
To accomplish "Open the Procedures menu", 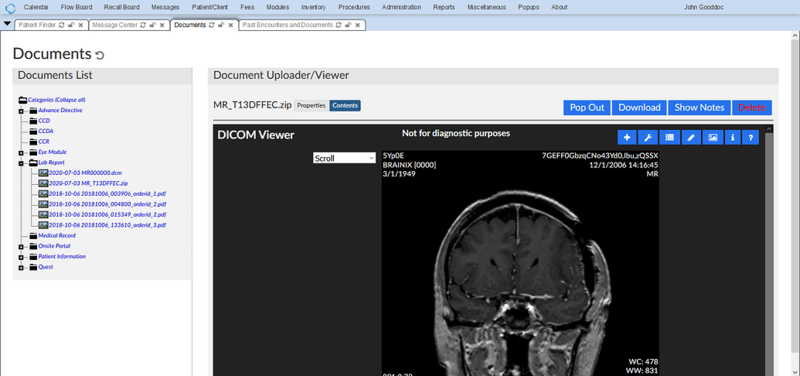I will coord(354,8).
